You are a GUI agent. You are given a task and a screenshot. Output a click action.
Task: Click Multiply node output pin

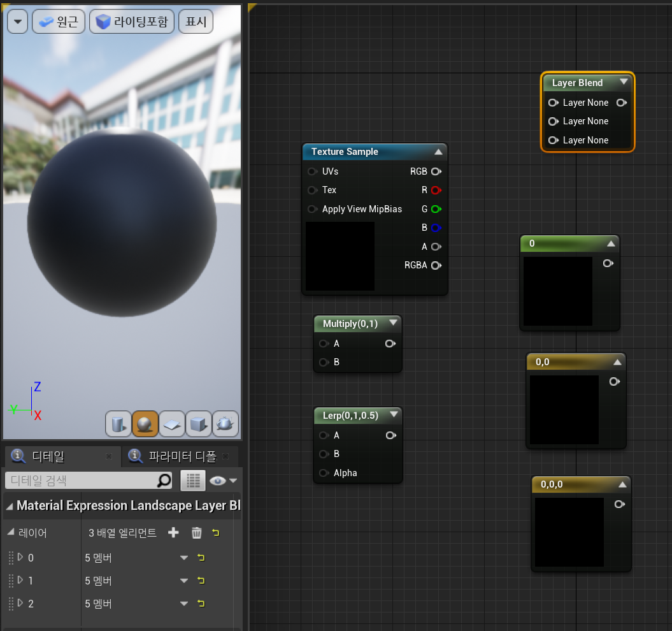[x=390, y=344]
